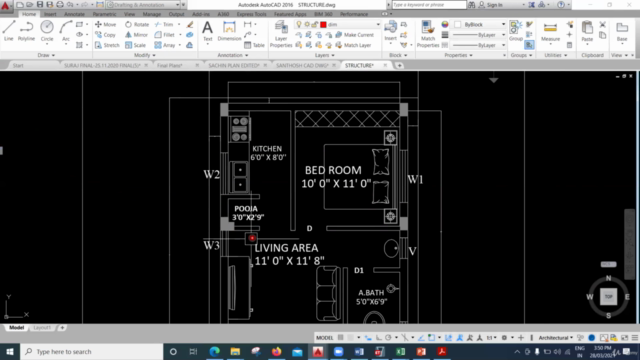Choose the Rotate command
640x360 pixels.
137,24
